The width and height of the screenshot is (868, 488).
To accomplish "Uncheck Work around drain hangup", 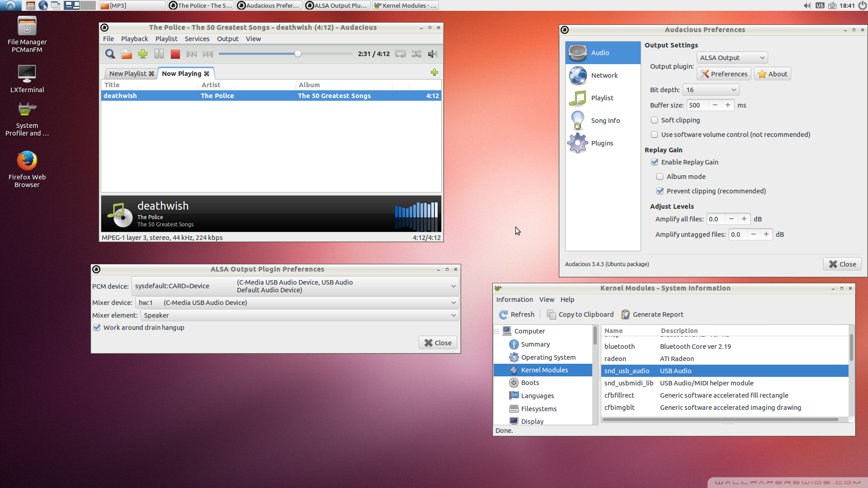I will click(97, 328).
